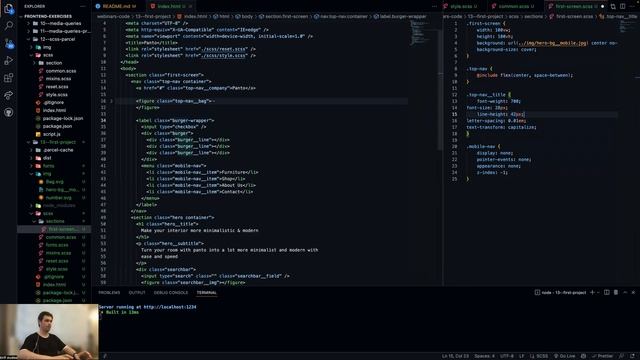This screenshot has width=640, height=360.
Task: Open Source Control view in activity bar
Action: [x=8, y=43]
